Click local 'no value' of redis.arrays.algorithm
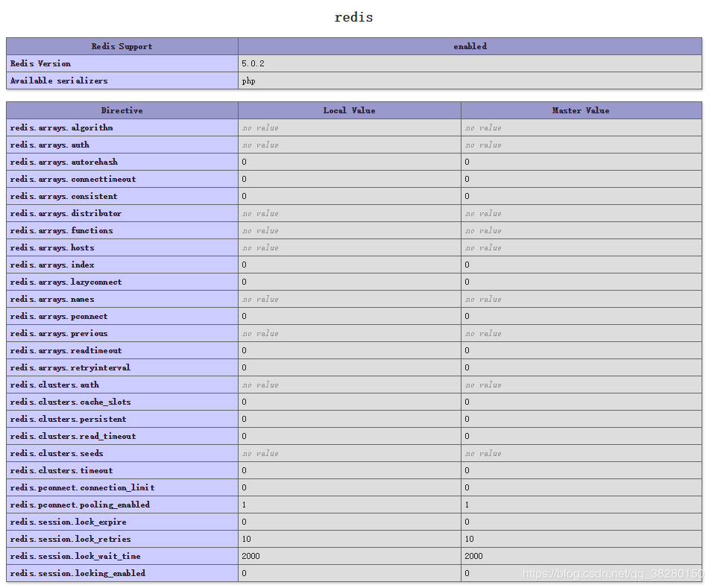 click(260, 128)
